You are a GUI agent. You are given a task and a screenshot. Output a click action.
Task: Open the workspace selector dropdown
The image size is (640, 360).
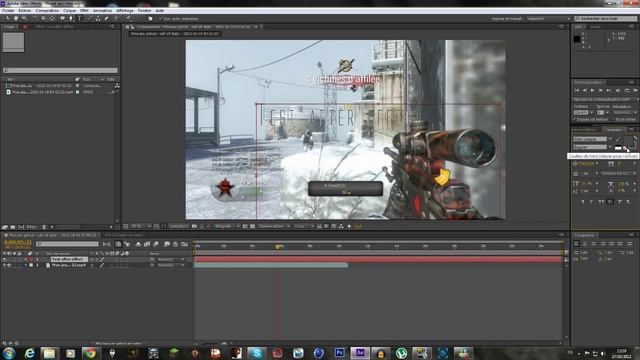click(547, 19)
